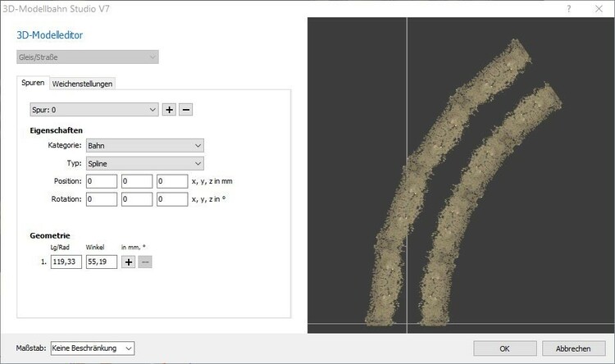Viewport: 615px width, 364px height.
Task: Click the Typ: label
Action: [74, 163]
